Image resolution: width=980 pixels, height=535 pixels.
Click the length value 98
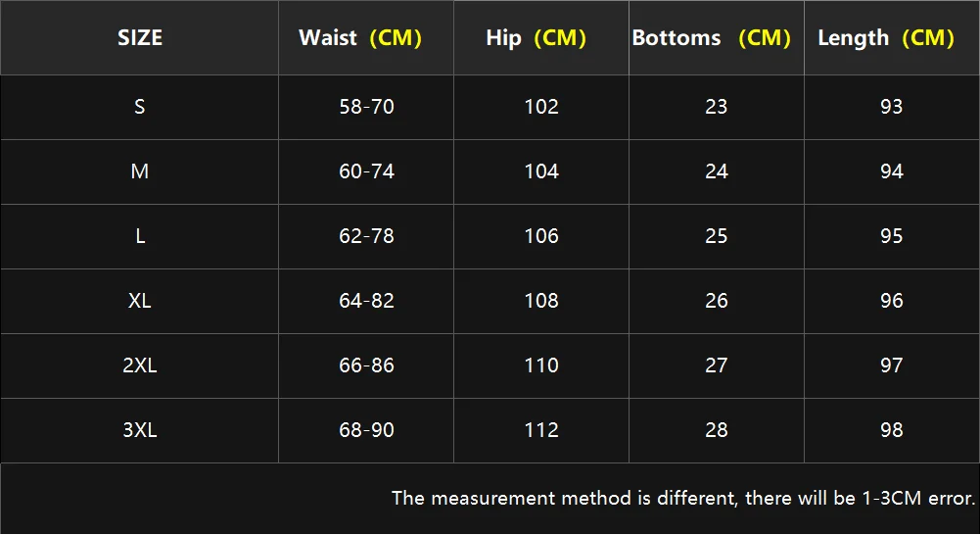(x=891, y=430)
